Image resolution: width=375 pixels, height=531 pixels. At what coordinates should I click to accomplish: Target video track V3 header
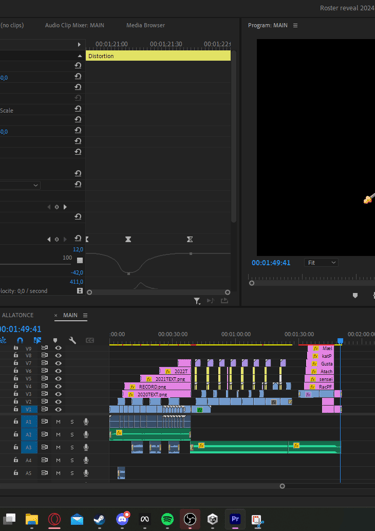[x=29, y=394]
